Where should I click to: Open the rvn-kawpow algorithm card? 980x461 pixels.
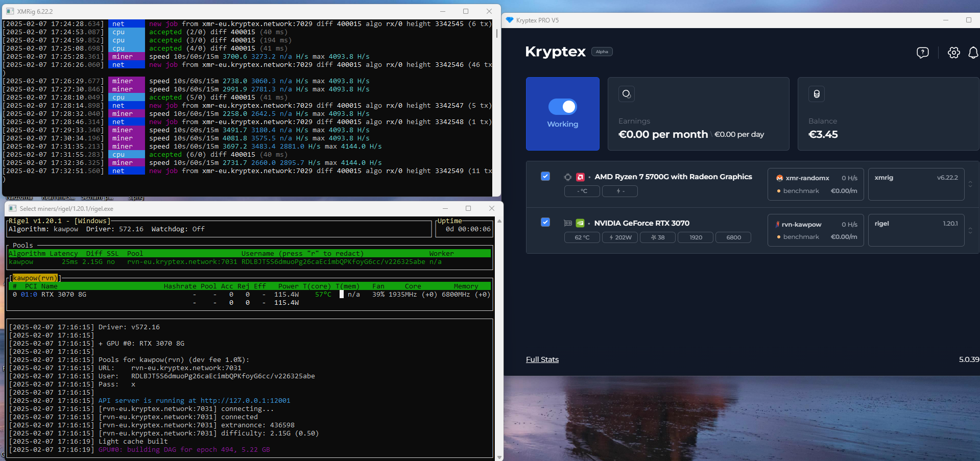pos(816,230)
